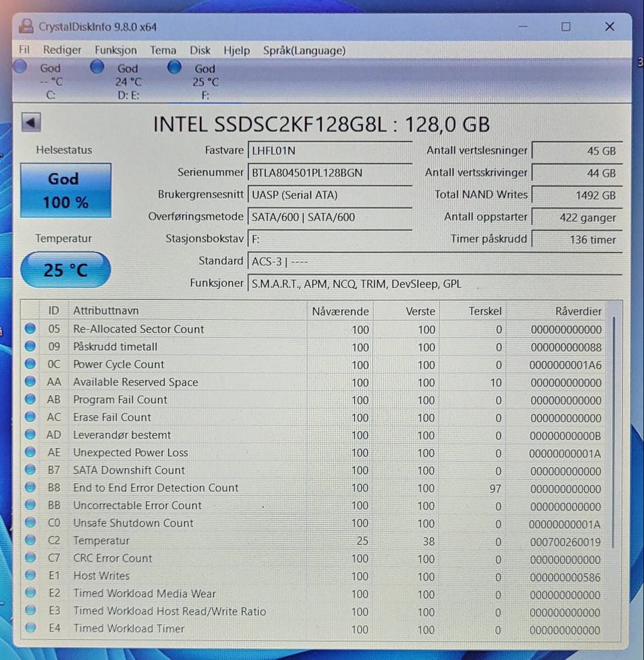
Task: Click status dot for Power Cycle Count
Action: coord(30,364)
